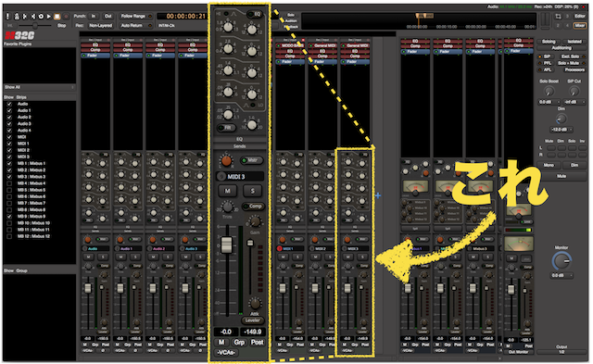The width and height of the screenshot is (593, 364).
Task: Solo the enlarged MIDI 3 strip
Action: 253,191
